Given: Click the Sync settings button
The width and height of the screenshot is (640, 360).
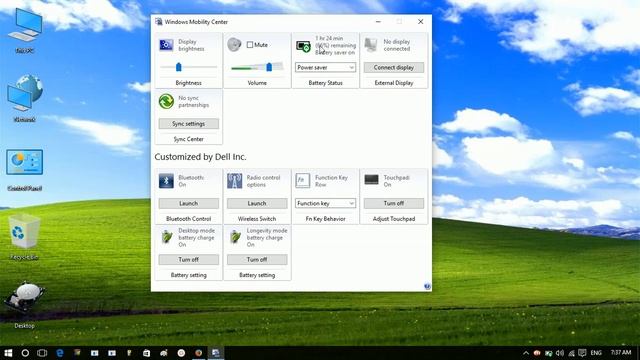Looking at the screenshot, I should point(189,124).
